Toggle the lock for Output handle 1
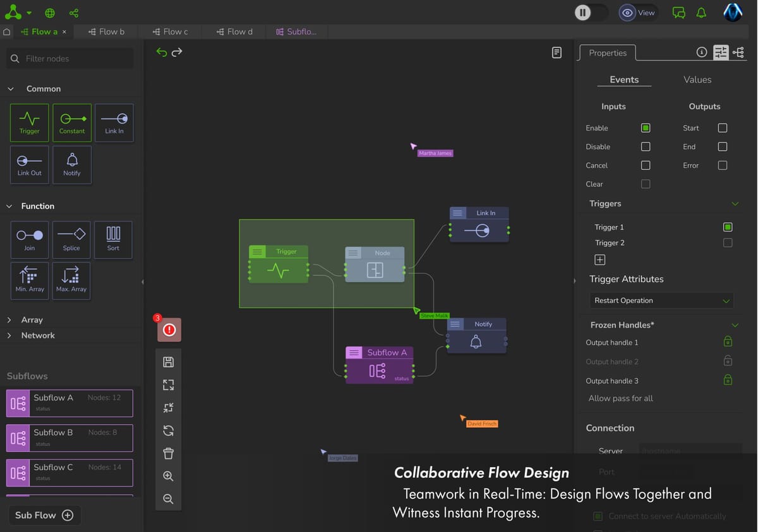Image resolution: width=758 pixels, height=532 pixels. (x=728, y=341)
